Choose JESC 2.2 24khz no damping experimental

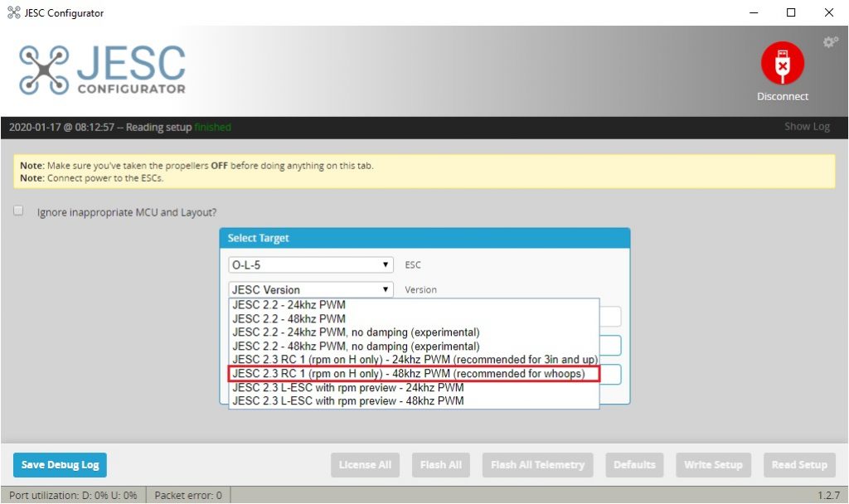(x=414, y=332)
